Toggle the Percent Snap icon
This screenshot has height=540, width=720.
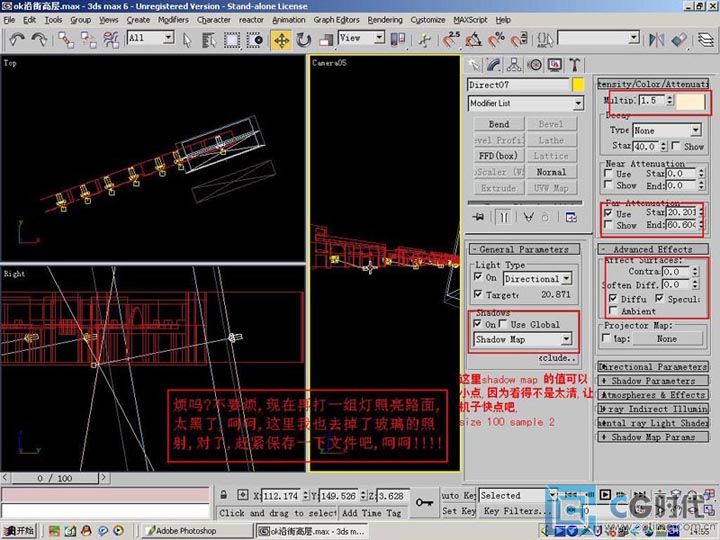click(496, 40)
